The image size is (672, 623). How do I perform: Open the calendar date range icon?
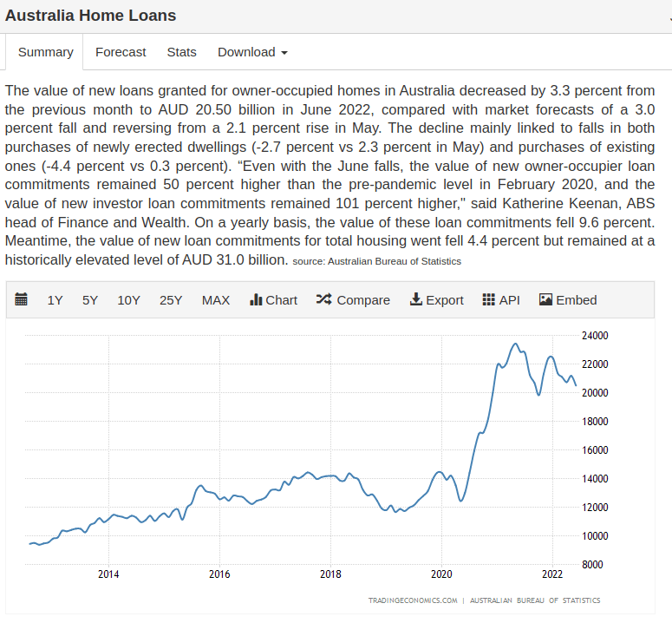(21, 299)
